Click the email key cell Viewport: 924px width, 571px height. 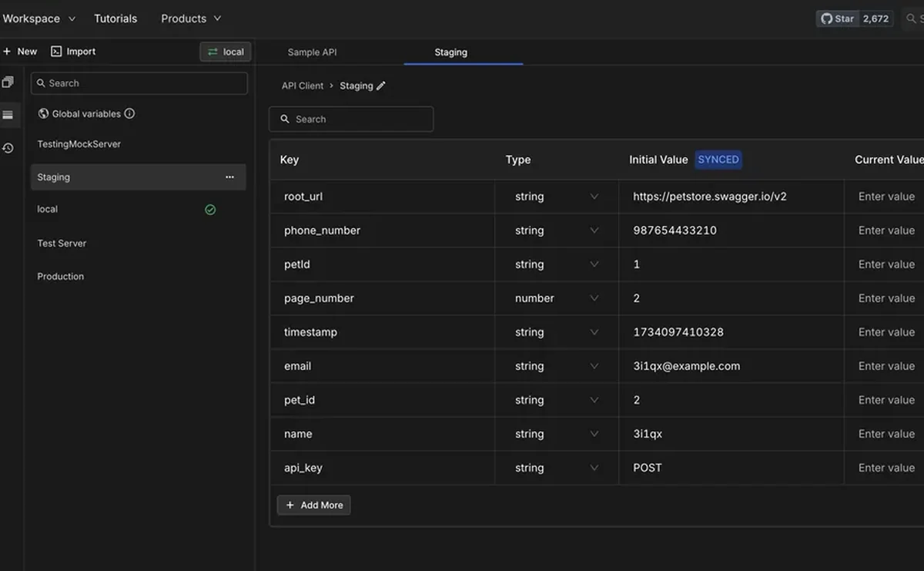click(x=382, y=366)
